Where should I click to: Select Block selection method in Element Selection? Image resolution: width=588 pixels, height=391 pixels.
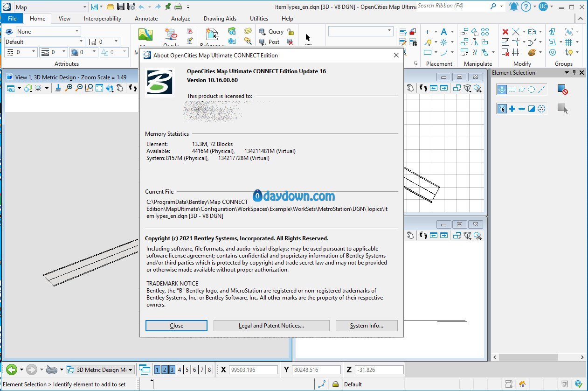click(x=512, y=90)
